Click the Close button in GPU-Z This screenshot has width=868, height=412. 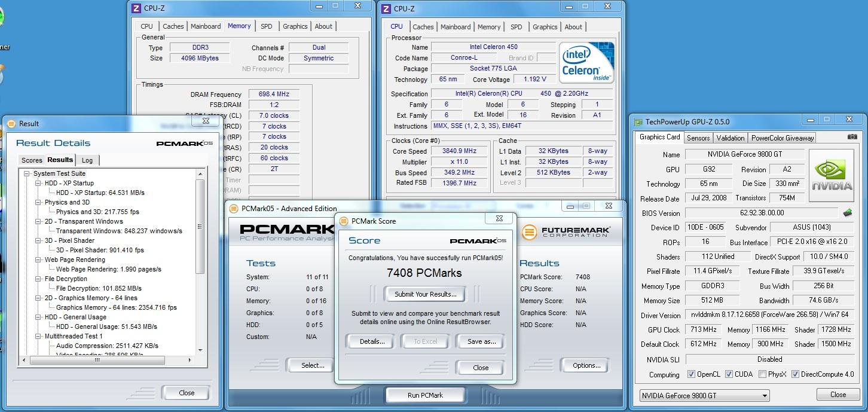point(838,395)
